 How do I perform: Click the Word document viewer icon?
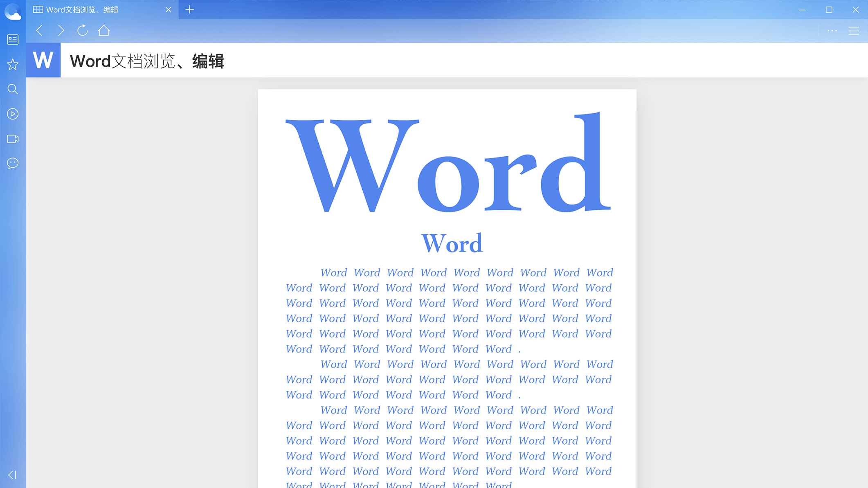point(45,60)
